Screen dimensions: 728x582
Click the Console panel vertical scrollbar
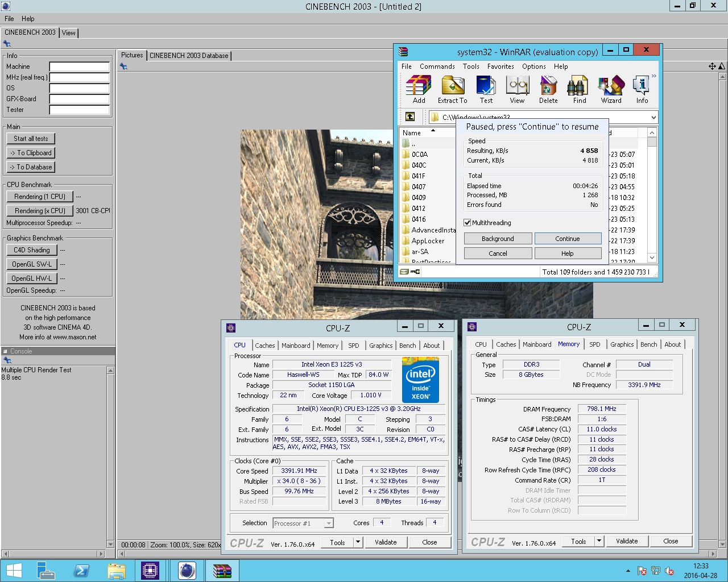tap(110, 457)
